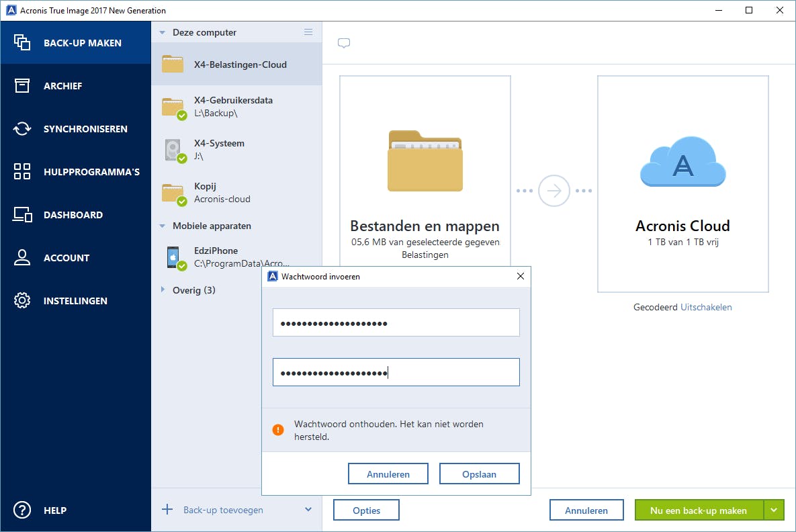Click Back-up toevoegen
The image size is (796, 532).
click(224, 510)
